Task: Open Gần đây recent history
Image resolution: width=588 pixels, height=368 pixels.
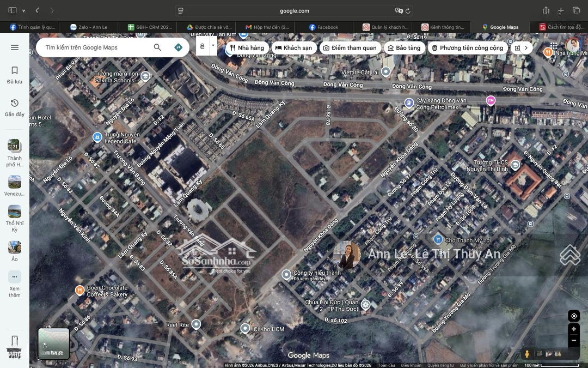Action: pyautogui.click(x=15, y=107)
